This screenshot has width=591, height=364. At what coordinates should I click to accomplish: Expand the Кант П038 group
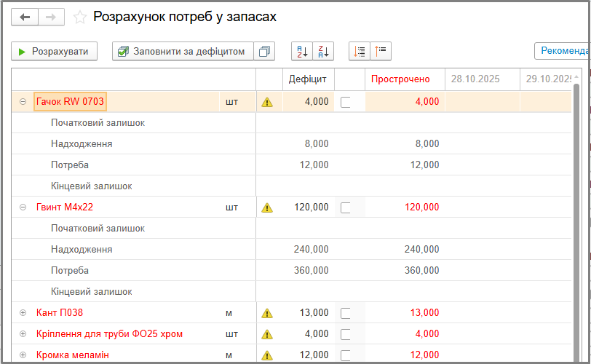[23, 313]
